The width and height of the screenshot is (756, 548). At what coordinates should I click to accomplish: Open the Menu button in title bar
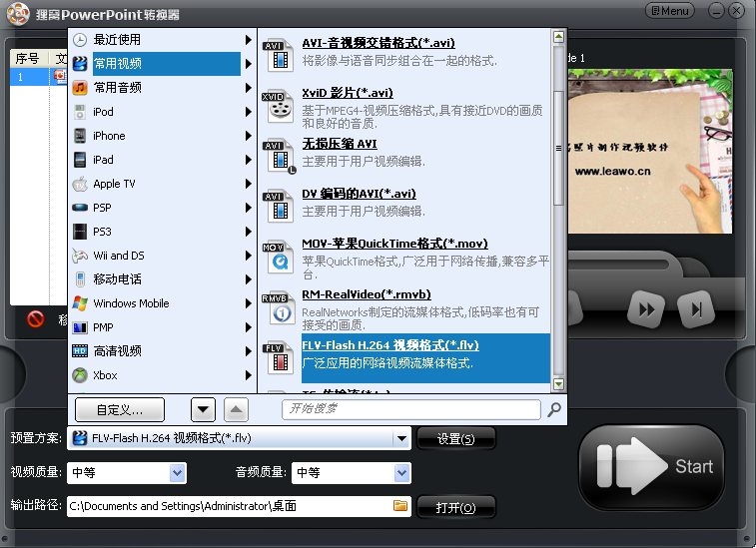pyautogui.click(x=670, y=11)
